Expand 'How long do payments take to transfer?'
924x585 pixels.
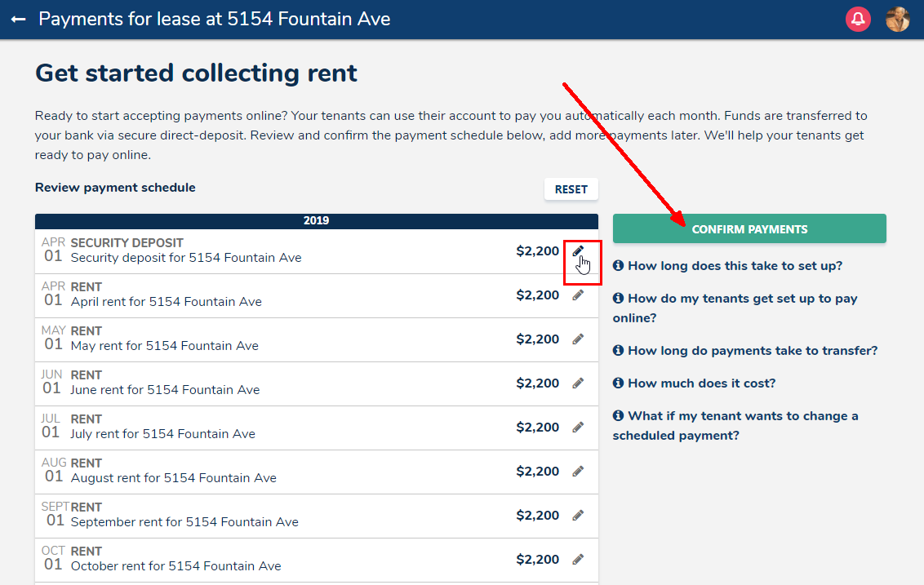tap(752, 351)
